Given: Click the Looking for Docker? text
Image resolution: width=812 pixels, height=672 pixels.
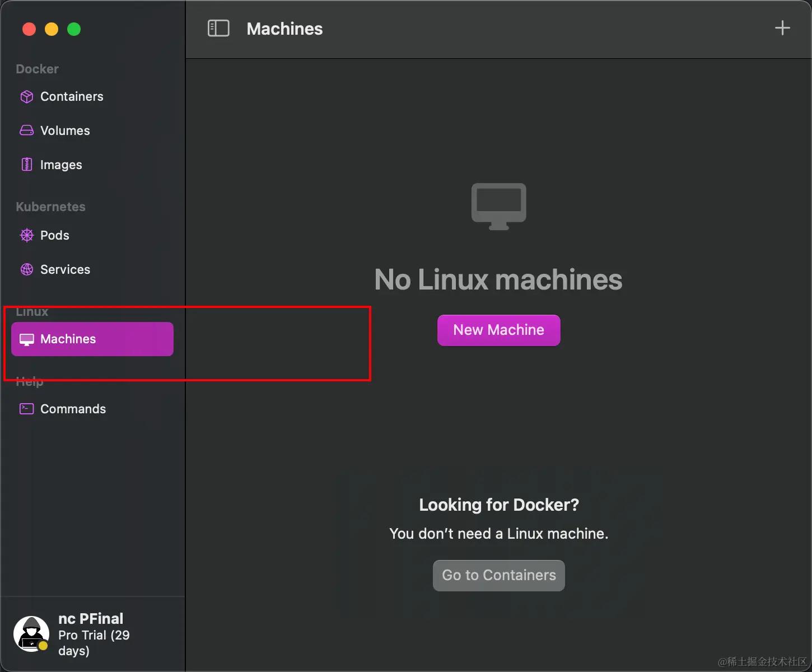Looking at the screenshot, I should (x=499, y=505).
